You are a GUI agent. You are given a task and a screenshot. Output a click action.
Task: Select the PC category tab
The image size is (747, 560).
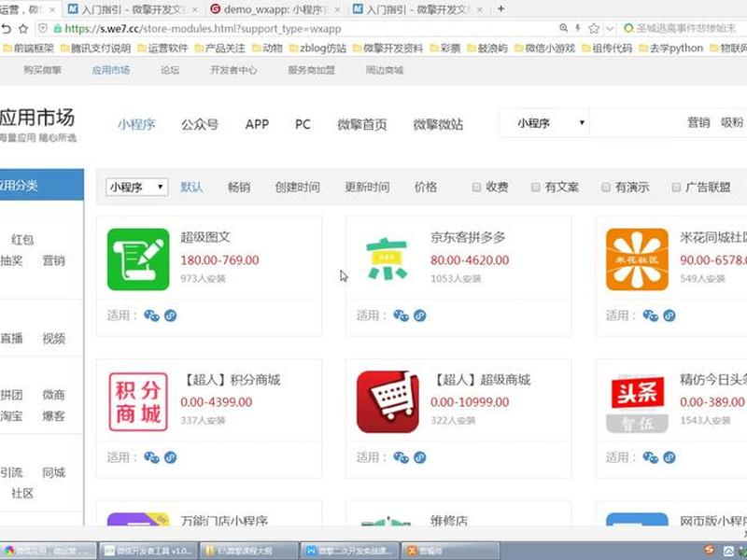click(x=303, y=124)
